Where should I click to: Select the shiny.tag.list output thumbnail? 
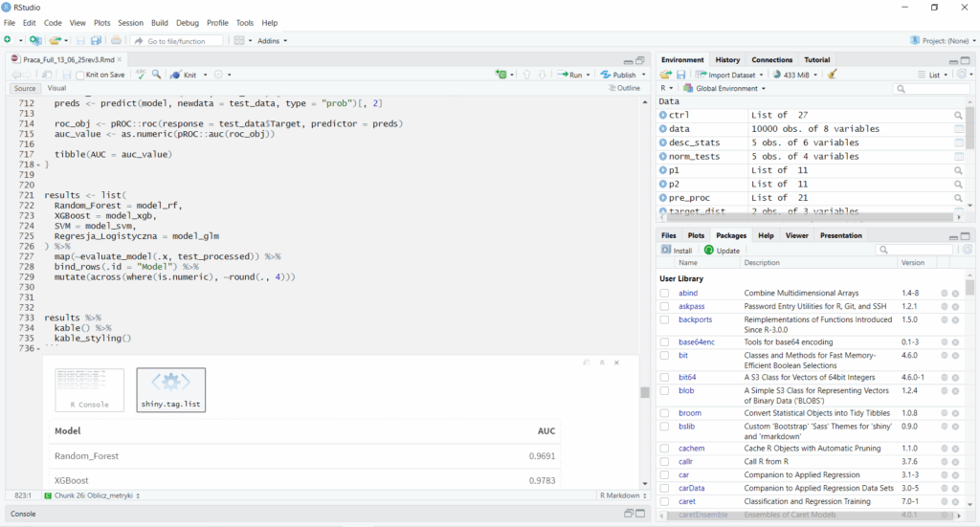coord(170,389)
